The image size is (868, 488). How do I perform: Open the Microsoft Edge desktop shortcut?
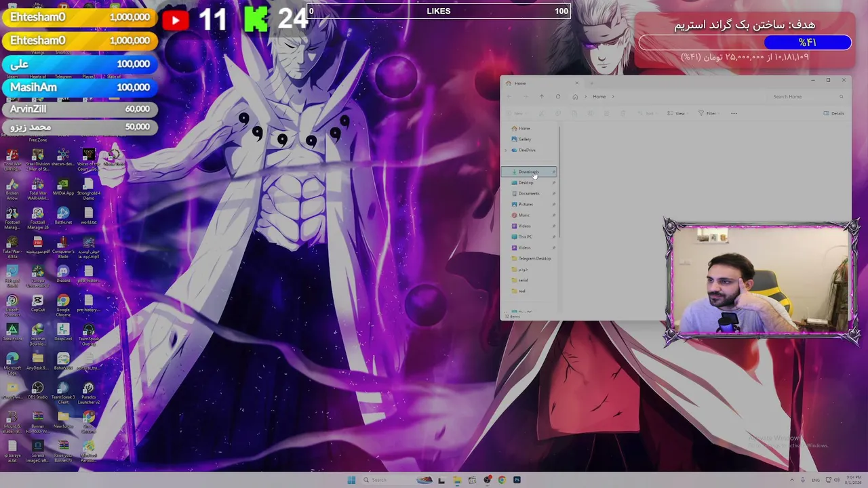coord(12,364)
